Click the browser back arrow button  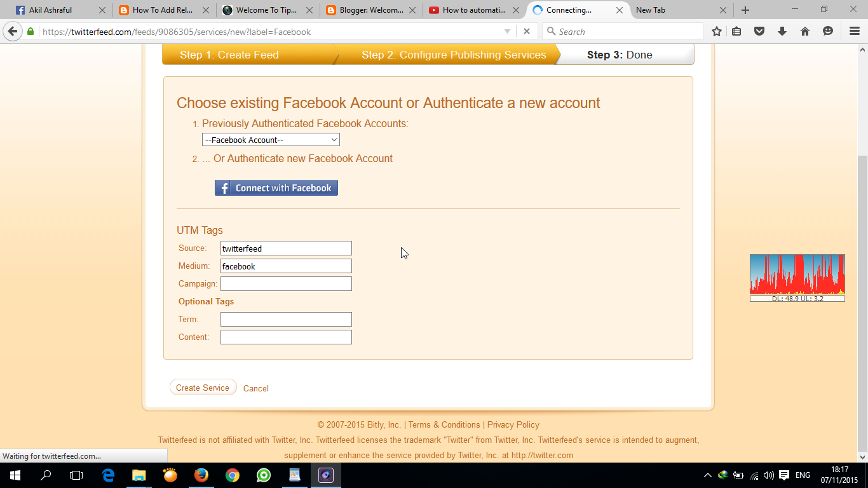click(x=13, y=31)
